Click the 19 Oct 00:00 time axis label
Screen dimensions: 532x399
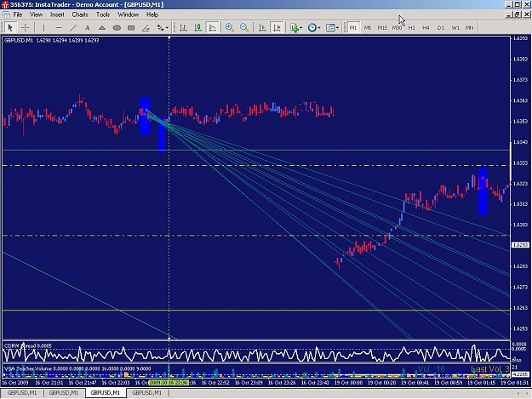(348, 382)
